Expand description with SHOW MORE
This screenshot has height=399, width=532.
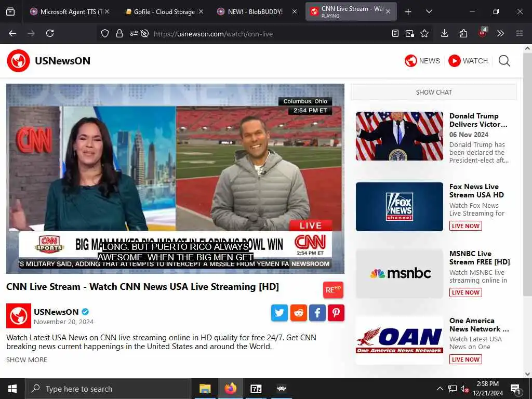(x=27, y=360)
